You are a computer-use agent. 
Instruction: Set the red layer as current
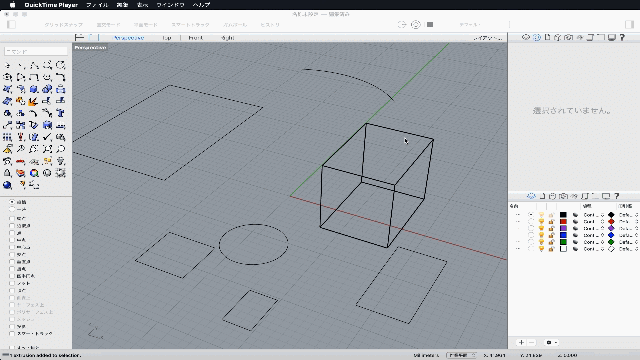(x=531, y=222)
